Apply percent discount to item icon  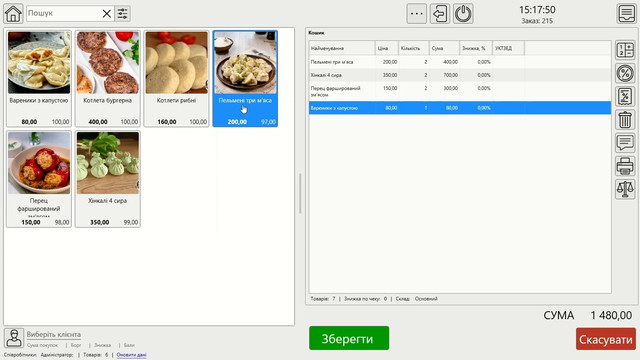625,73
